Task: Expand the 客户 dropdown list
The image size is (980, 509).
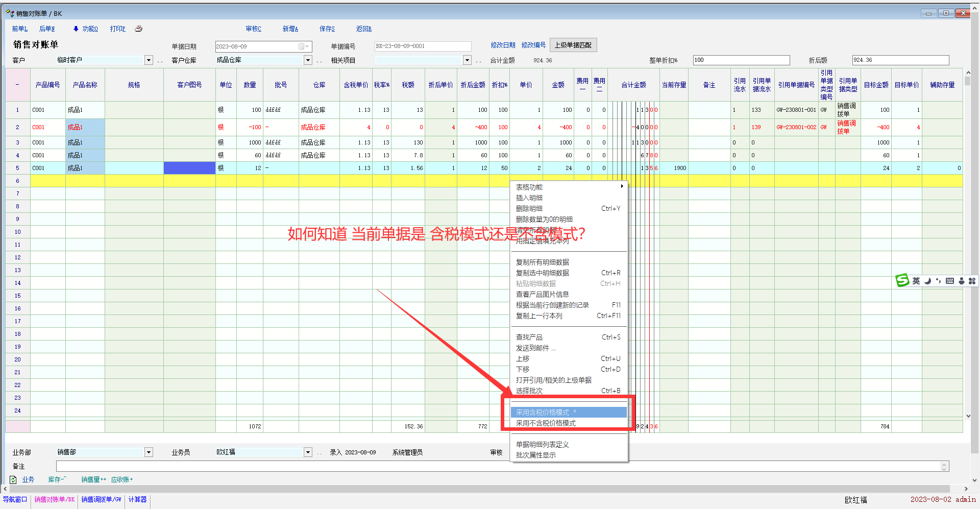Action: click(x=149, y=60)
